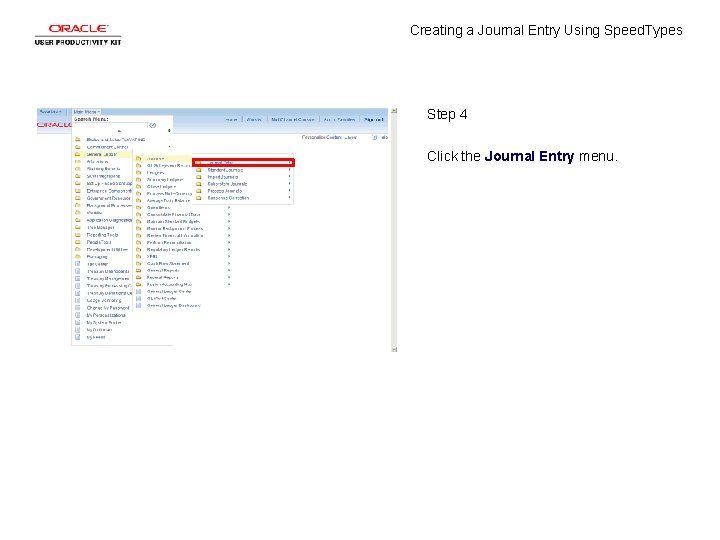Click the General Reports folder icon

(x=138, y=270)
